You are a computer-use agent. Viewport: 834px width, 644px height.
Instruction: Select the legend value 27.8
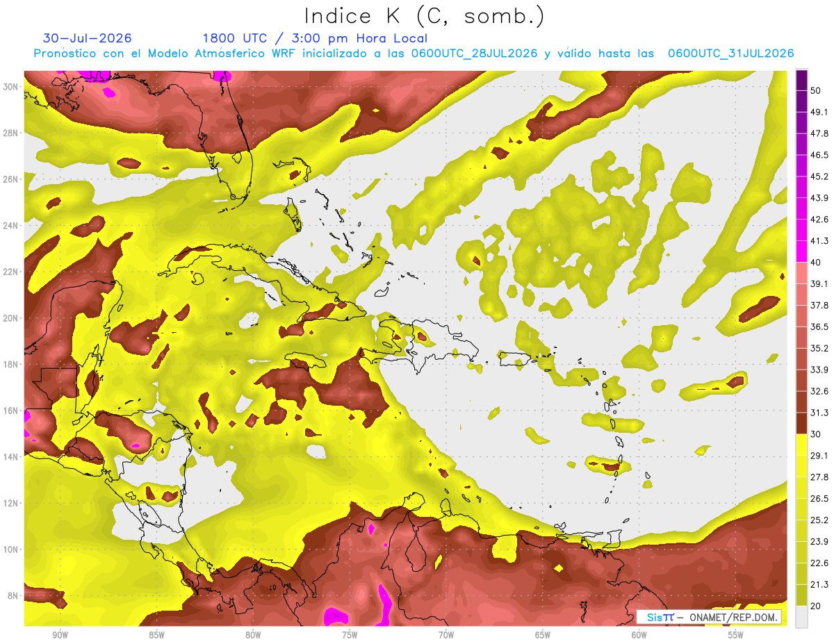[x=819, y=477]
